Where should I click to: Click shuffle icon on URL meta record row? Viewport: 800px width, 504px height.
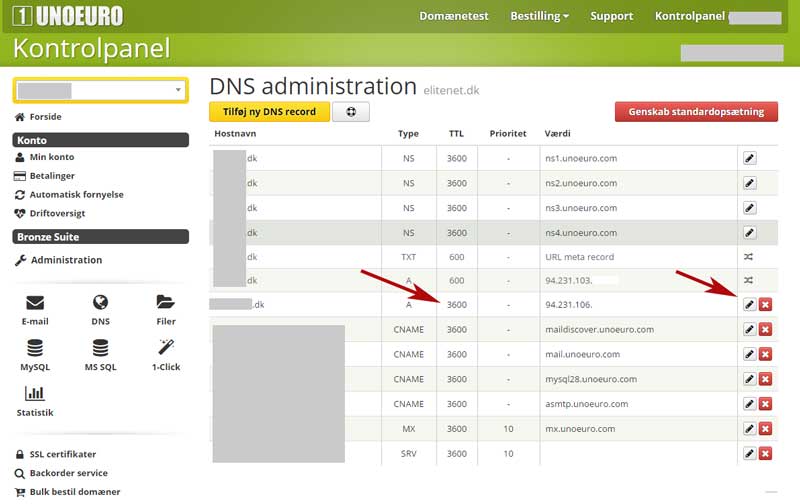coord(748,257)
